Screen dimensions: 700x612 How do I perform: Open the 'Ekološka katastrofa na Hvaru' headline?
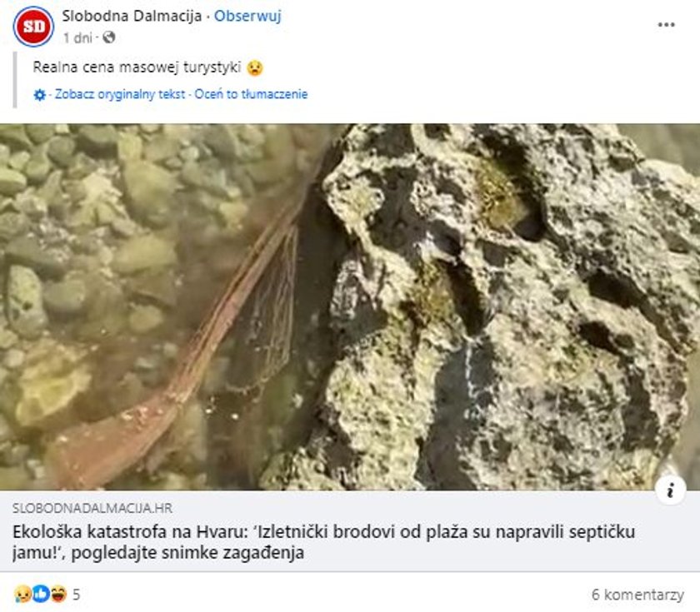(x=323, y=542)
